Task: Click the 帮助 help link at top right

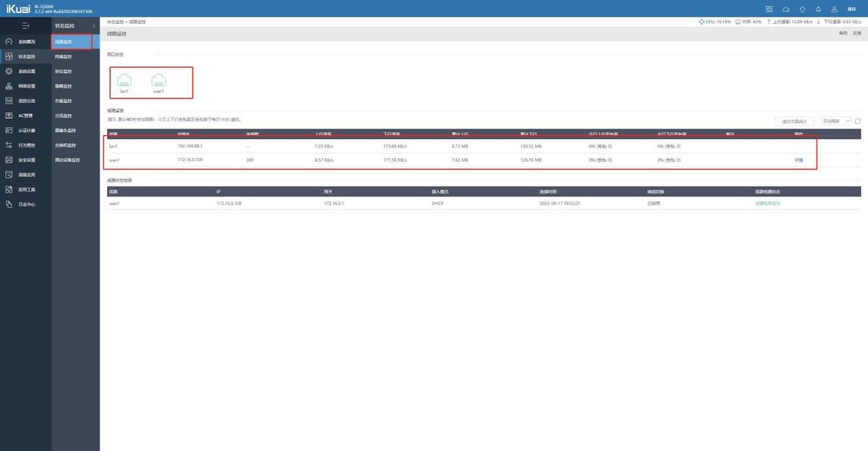Action: [x=842, y=33]
